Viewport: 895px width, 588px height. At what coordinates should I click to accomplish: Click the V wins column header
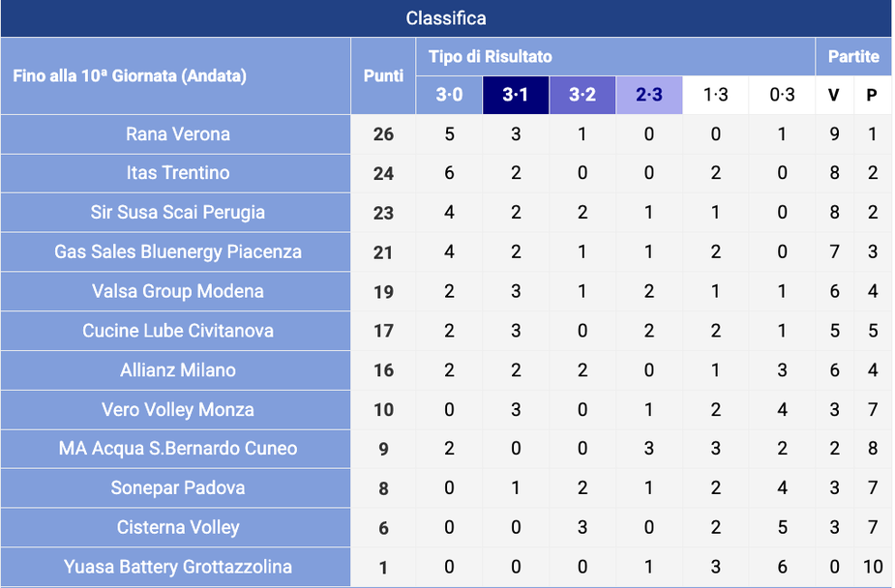834,95
